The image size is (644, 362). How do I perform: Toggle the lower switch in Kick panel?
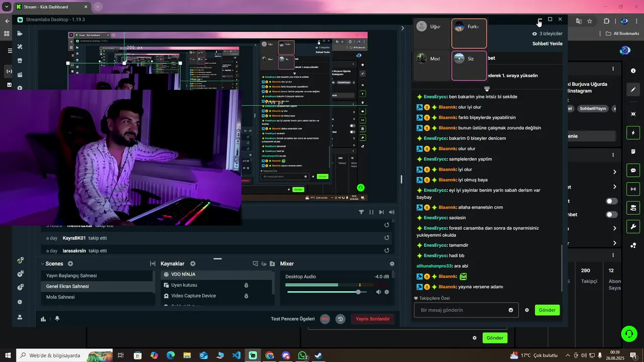(611, 215)
